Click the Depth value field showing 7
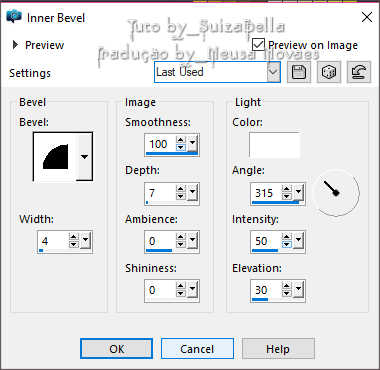 click(160, 193)
